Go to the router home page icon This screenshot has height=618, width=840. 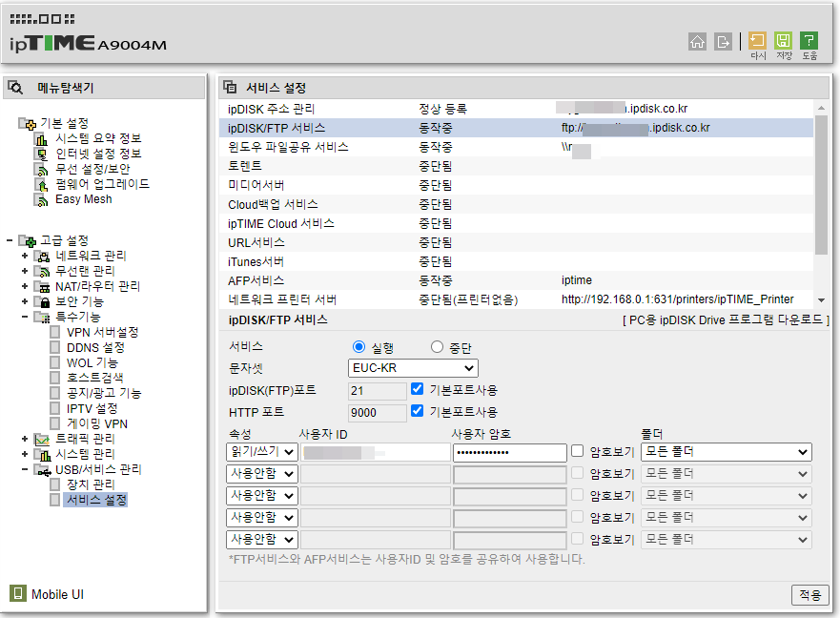697,41
